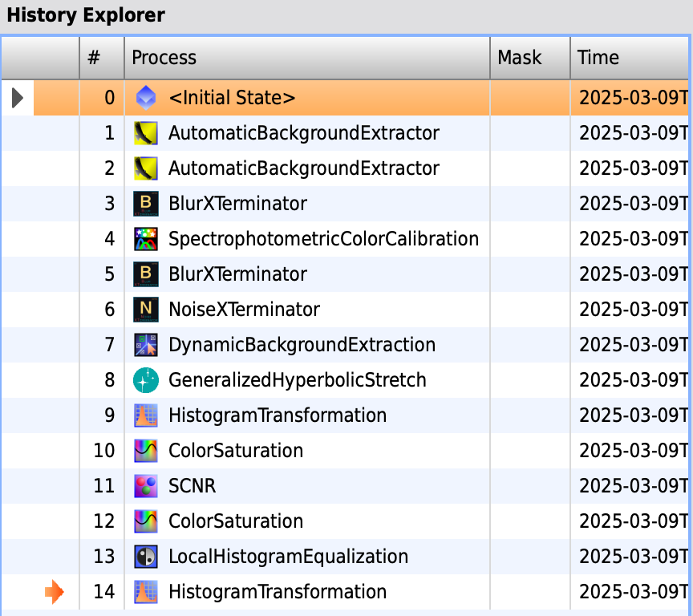Click step number 14
The image size is (693, 616).
pos(104,592)
